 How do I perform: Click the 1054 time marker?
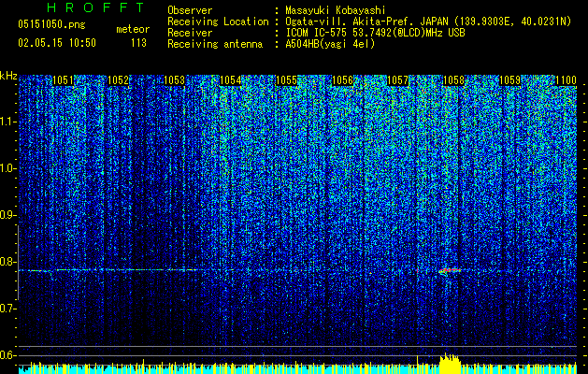(x=230, y=80)
